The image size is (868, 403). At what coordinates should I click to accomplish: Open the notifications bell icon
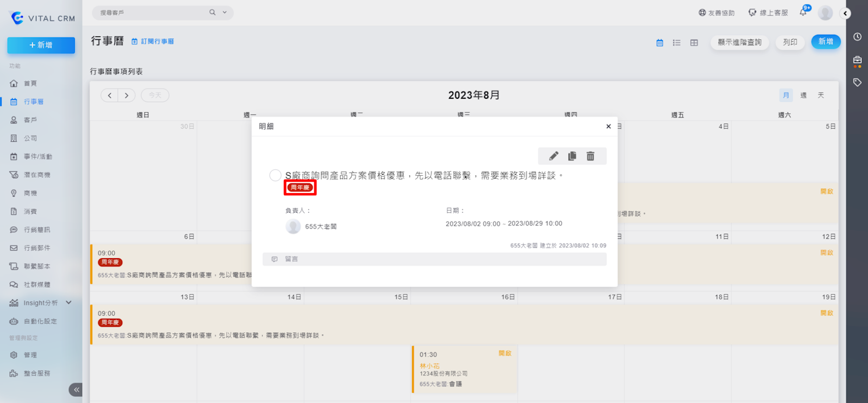coord(803,12)
